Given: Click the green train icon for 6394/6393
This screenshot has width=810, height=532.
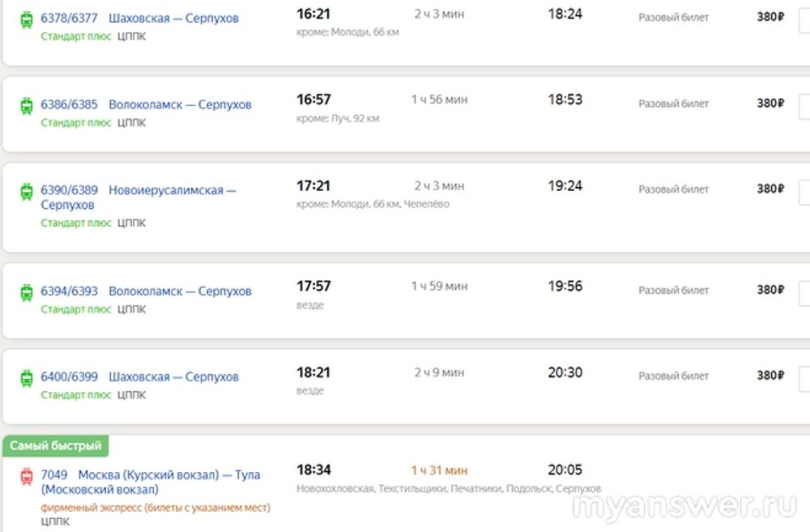Looking at the screenshot, I should (x=26, y=292).
